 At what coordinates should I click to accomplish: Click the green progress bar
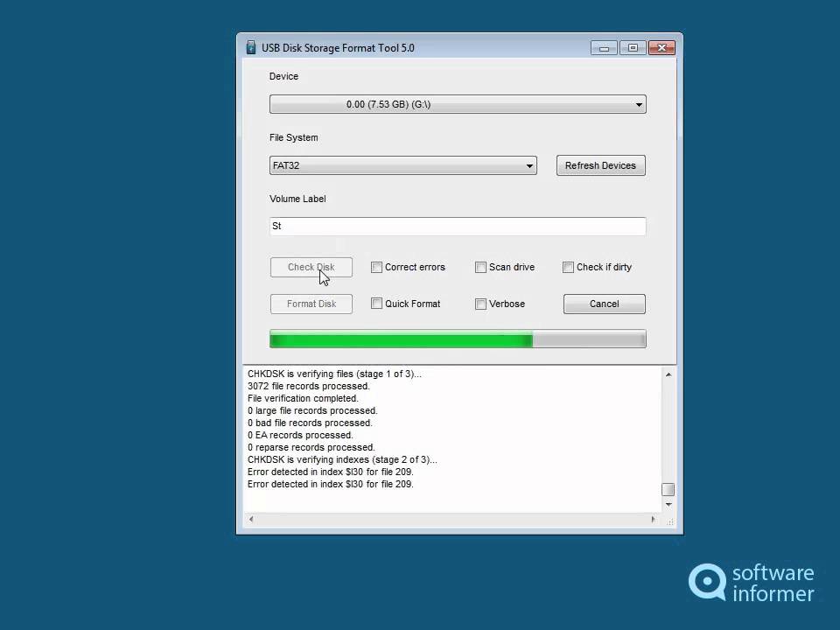458,339
